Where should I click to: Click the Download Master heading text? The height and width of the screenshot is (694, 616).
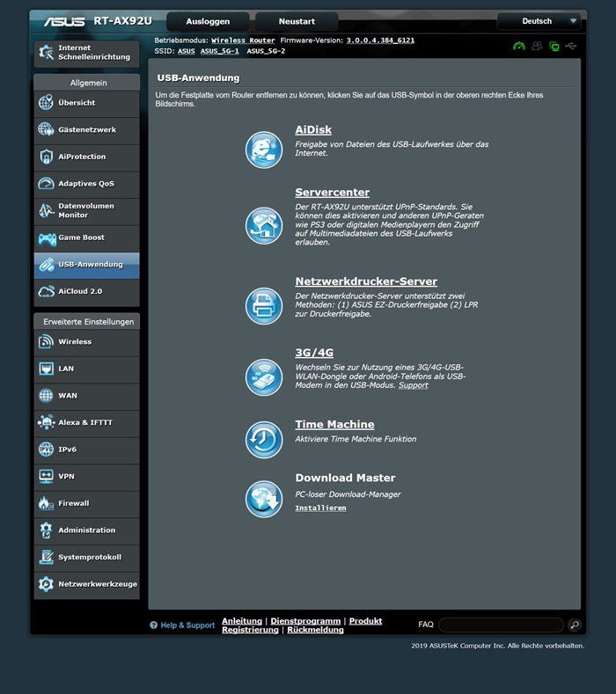click(345, 478)
